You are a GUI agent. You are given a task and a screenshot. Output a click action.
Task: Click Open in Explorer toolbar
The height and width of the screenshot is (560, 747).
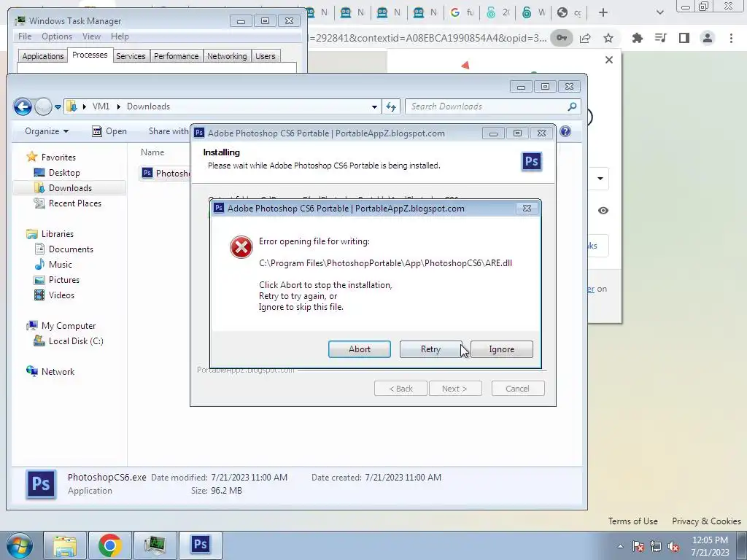click(x=109, y=131)
